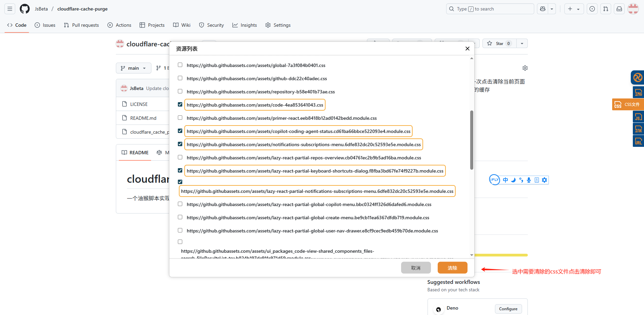
Task: Go to GitHub home via Octocat logo
Action: click(x=25, y=9)
